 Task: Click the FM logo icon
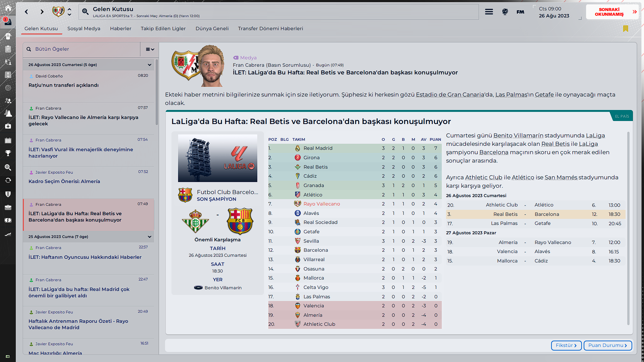click(520, 12)
